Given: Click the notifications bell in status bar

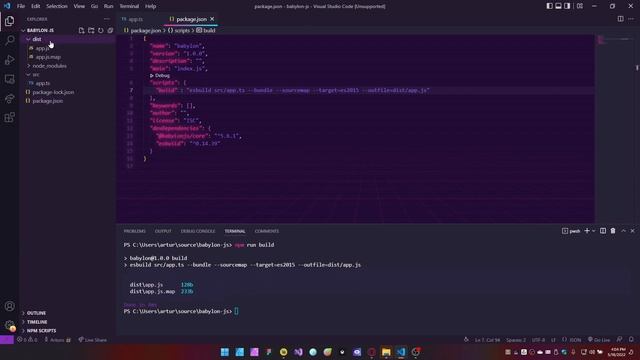Looking at the screenshot, I should pyautogui.click(x=631, y=340).
